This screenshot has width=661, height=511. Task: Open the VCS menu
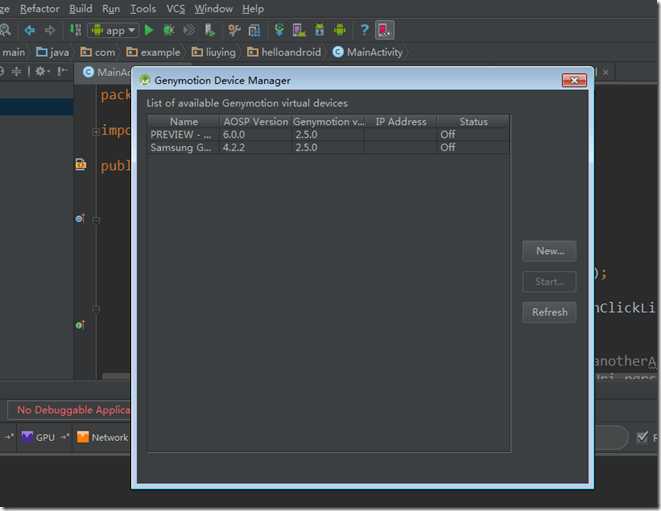pos(175,9)
